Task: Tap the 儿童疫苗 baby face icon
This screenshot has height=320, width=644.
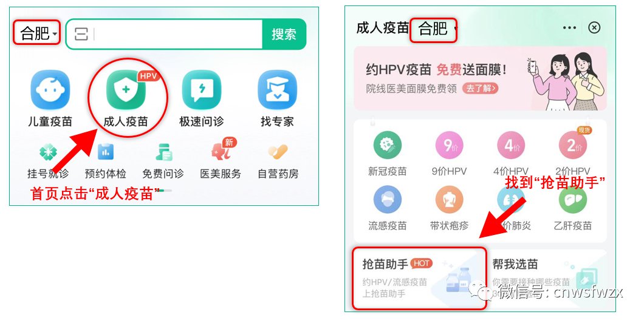Action: point(50,90)
